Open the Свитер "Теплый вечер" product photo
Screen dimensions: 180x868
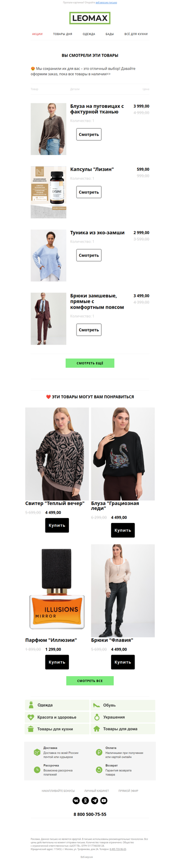57,454
